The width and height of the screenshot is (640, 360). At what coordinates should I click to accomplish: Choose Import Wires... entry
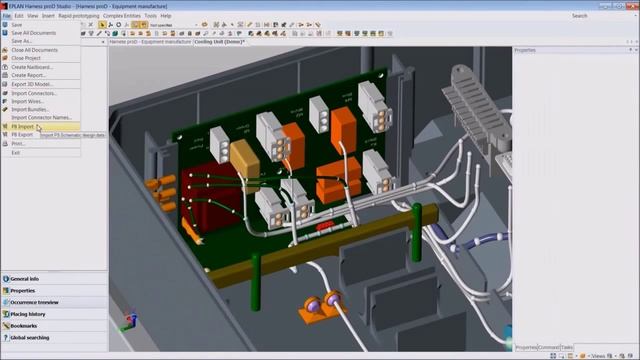41,101
